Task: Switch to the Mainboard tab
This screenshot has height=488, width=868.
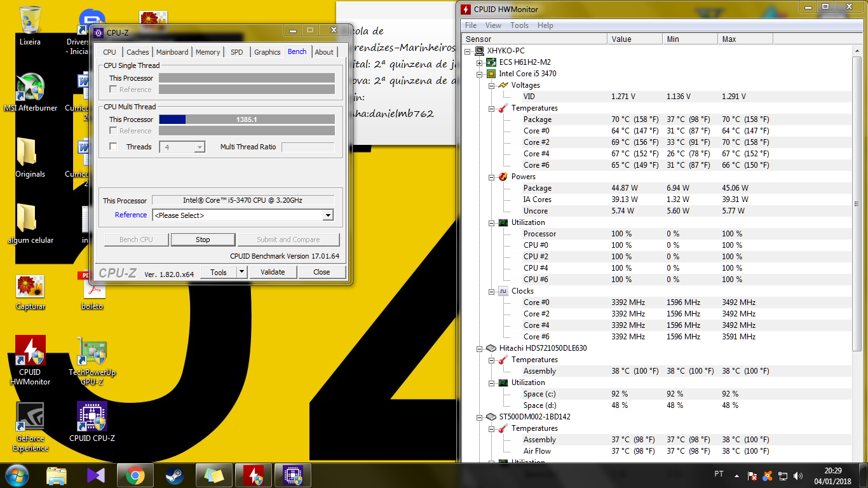Action: tap(172, 52)
